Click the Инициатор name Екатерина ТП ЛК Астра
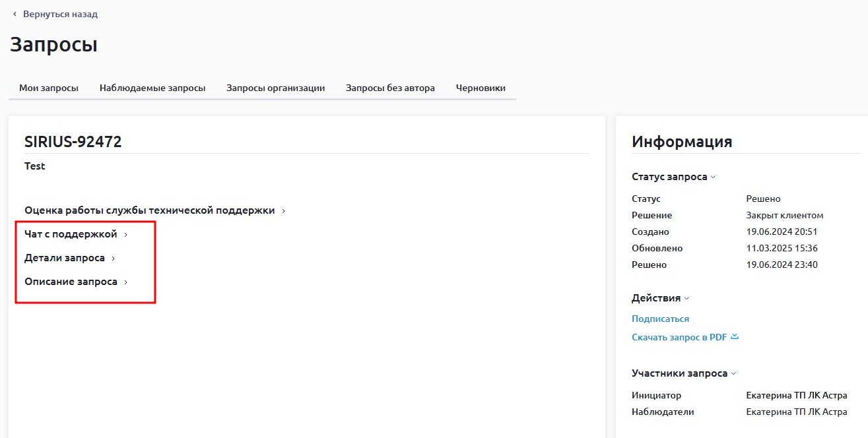 click(x=796, y=395)
